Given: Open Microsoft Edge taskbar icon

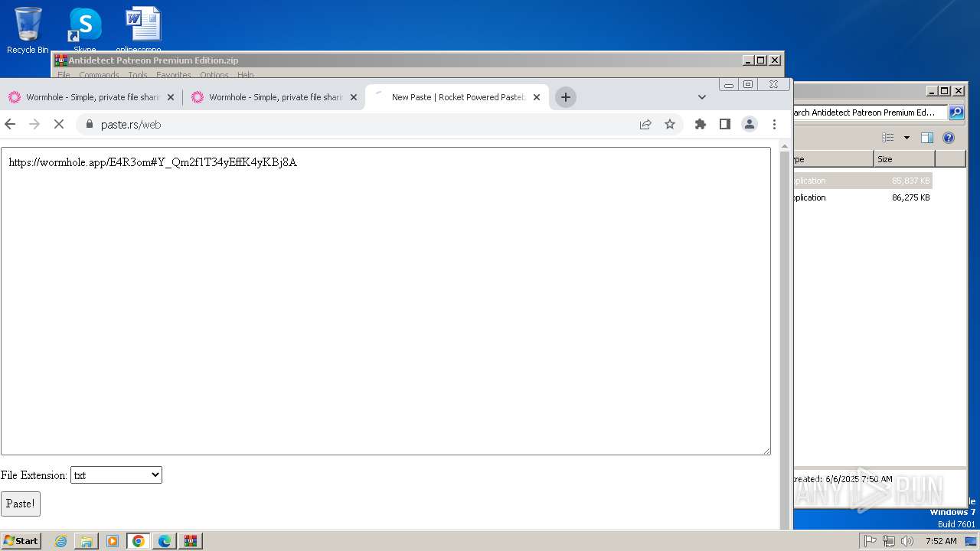Looking at the screenshot, I should [165, 541].
